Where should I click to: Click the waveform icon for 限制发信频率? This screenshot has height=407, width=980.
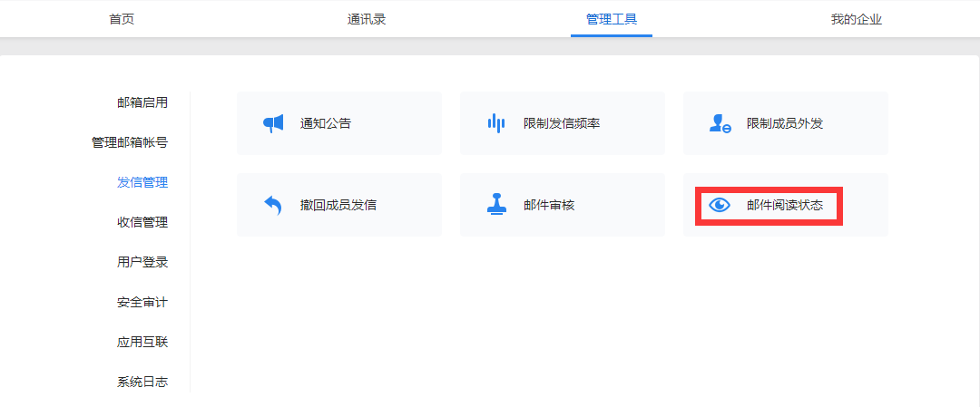tap(495, 123)
